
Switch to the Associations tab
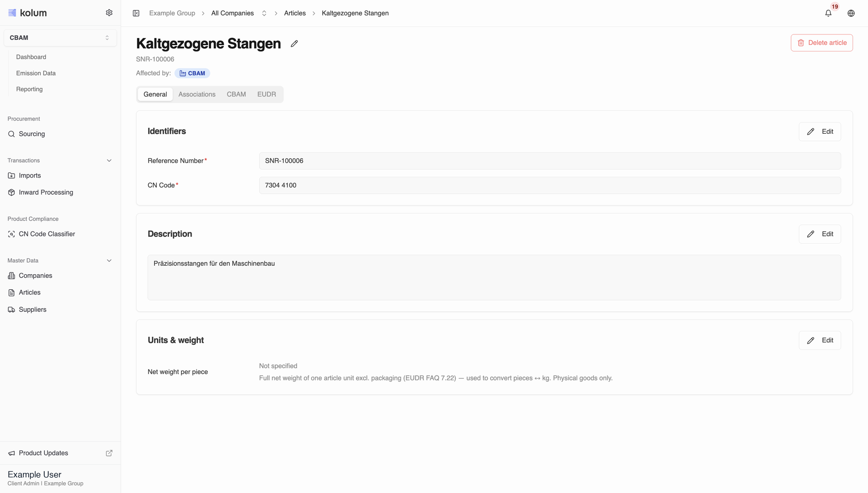pos(197,94)
